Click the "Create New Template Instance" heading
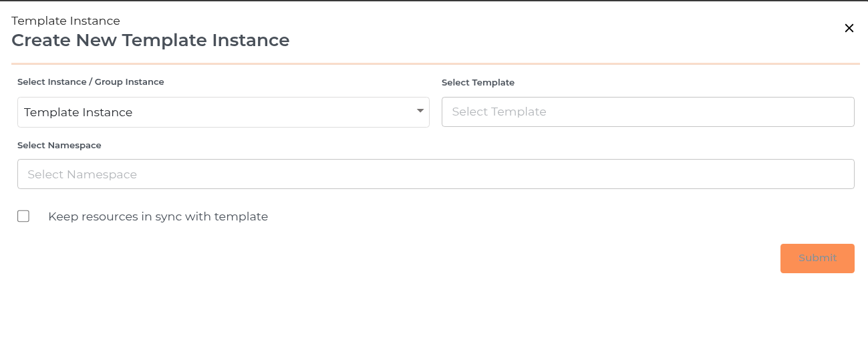Screen dimensions: 868x342 (x=150, y=40)
